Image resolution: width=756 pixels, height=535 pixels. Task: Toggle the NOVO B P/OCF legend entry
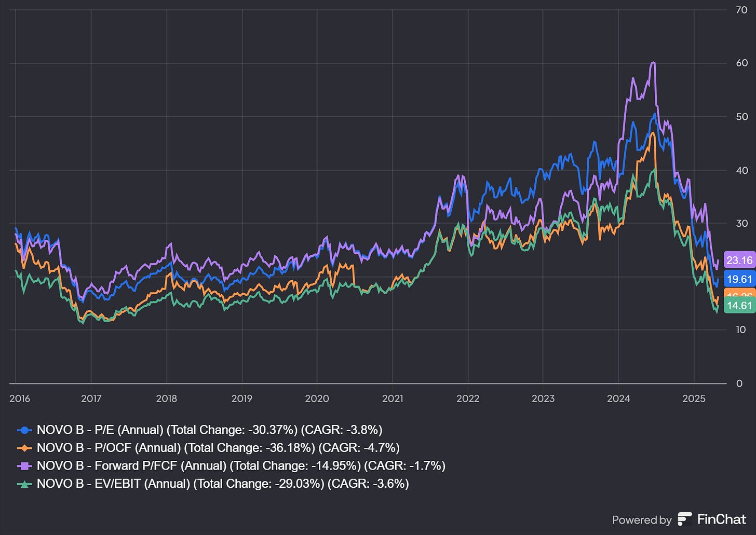coord(208,447)
